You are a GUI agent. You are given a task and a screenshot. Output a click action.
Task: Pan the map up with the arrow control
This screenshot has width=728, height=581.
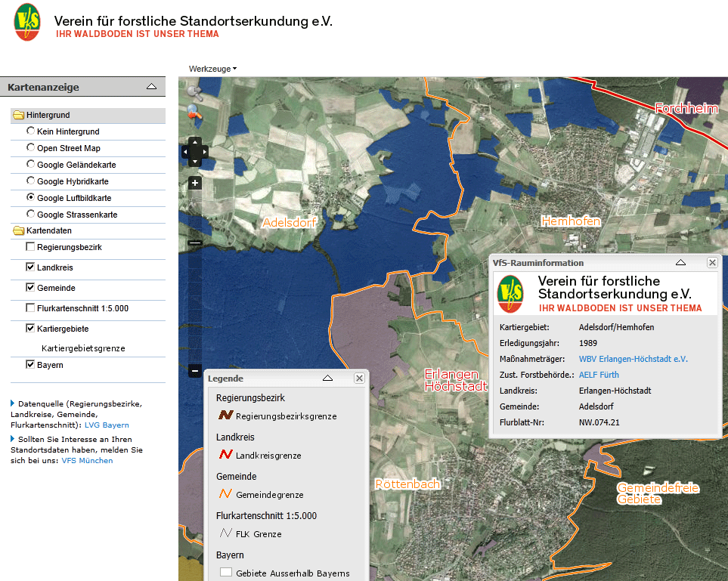[x=195, y=141]
